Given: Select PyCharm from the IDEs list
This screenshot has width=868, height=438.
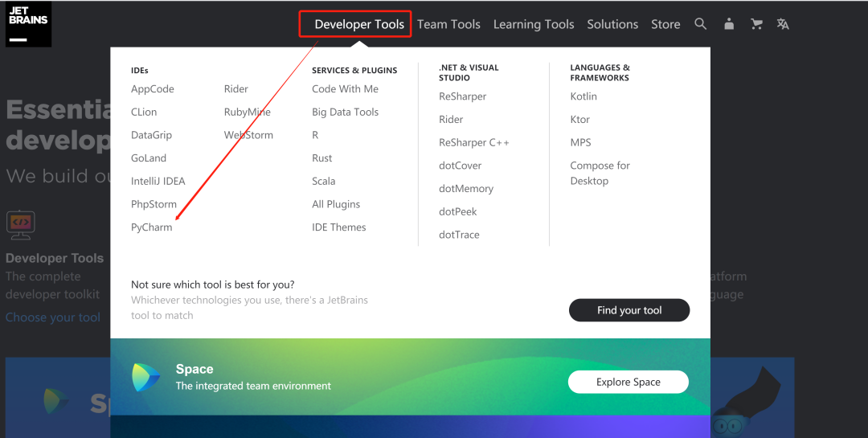Looking at the screenshot, I should (x=152, y=227).
